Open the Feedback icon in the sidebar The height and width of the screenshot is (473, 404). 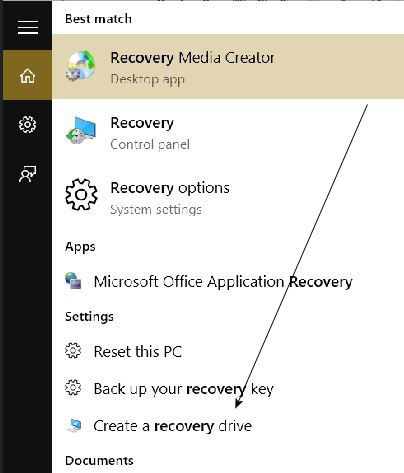point(27,174)
